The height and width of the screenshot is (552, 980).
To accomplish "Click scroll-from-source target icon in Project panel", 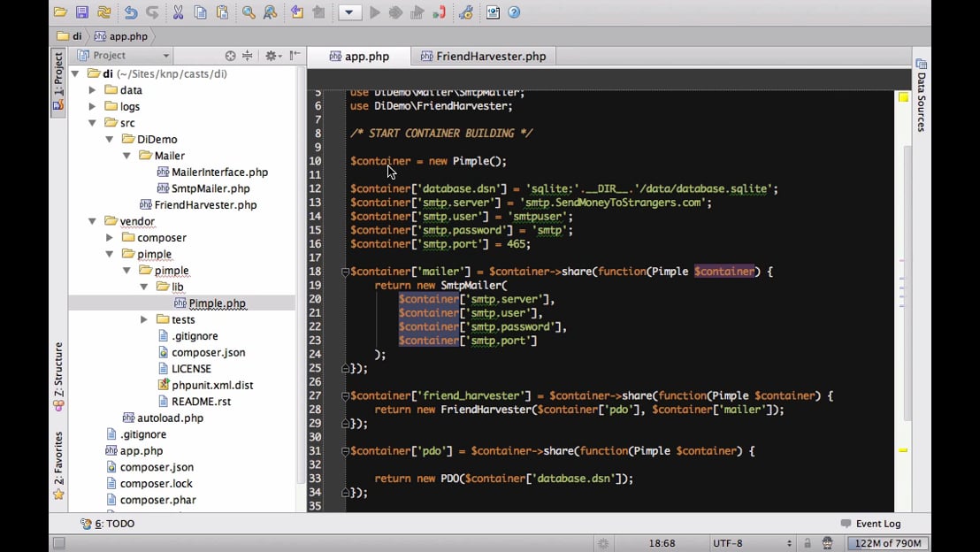I will 231,56.
